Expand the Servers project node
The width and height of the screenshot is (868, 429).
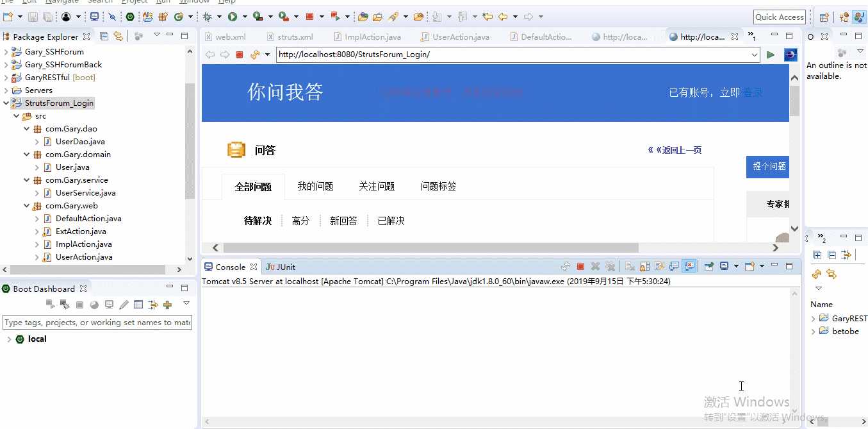point(6,90)
